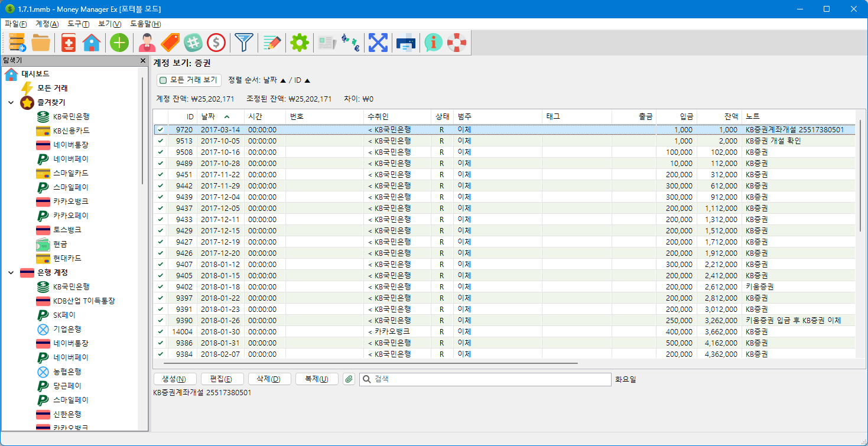
Task: Click the star icon beside 즐겨찾기
Action: coord(27,102)
